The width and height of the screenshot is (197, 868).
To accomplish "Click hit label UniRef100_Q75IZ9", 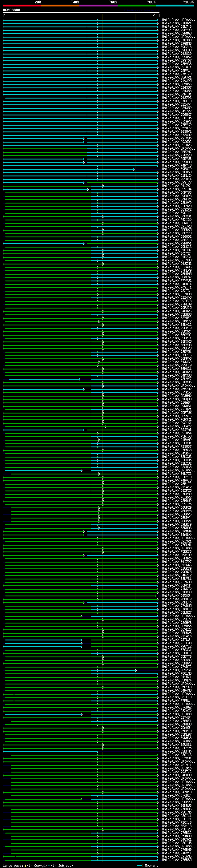I will coord(177,74).
